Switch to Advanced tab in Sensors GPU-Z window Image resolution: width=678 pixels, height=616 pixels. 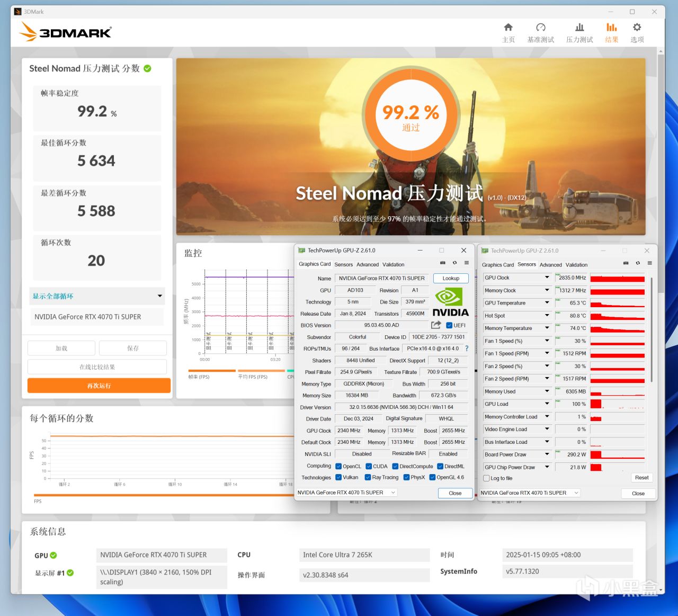[551, 265]
